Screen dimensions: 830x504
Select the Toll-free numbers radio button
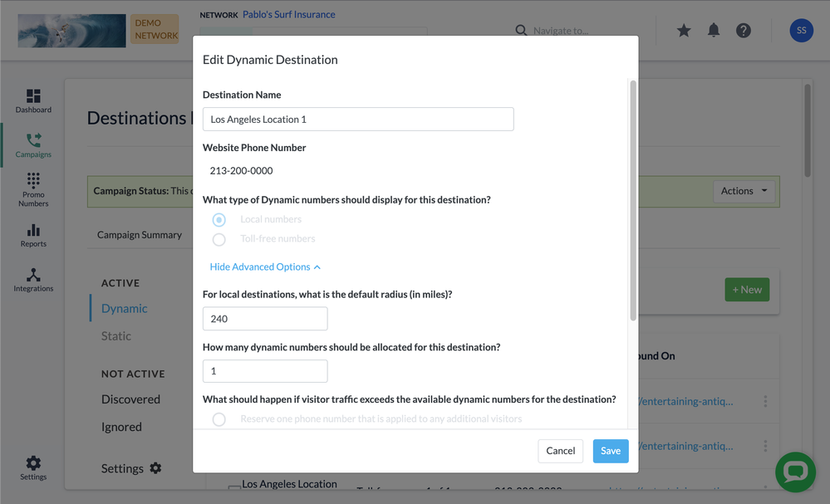coord(219,240)
